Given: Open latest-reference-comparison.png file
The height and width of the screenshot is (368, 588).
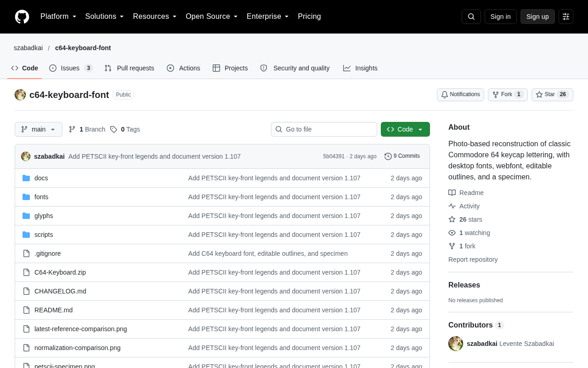Looking at the screenshot, I should [81, 329].
